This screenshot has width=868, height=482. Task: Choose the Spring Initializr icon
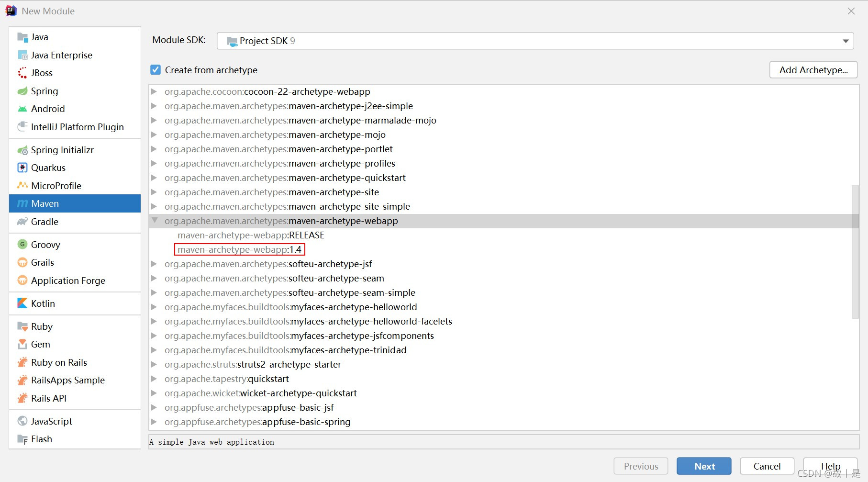22,150
